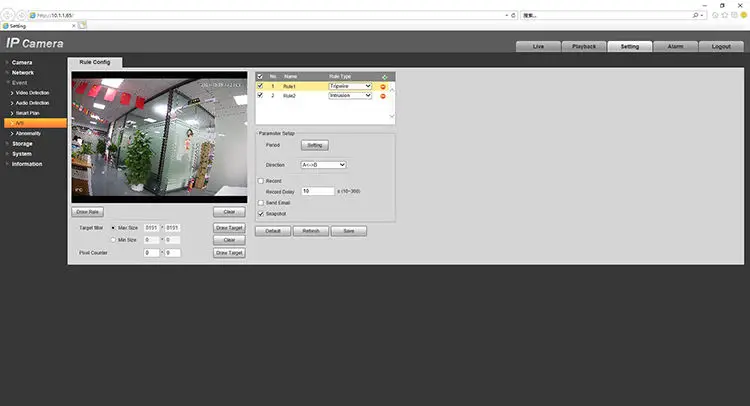
Task: Select the Min Size radio button
Action: (x=112, y=240)
